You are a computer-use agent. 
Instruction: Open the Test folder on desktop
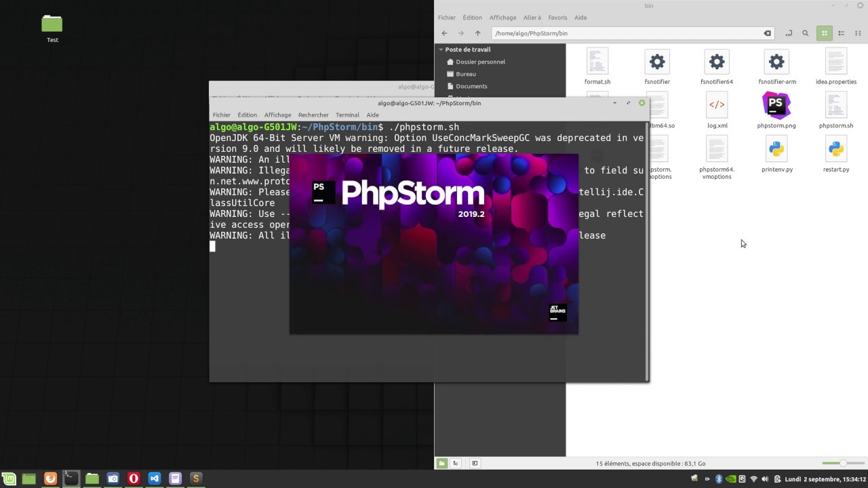click(x=52, y=29)
